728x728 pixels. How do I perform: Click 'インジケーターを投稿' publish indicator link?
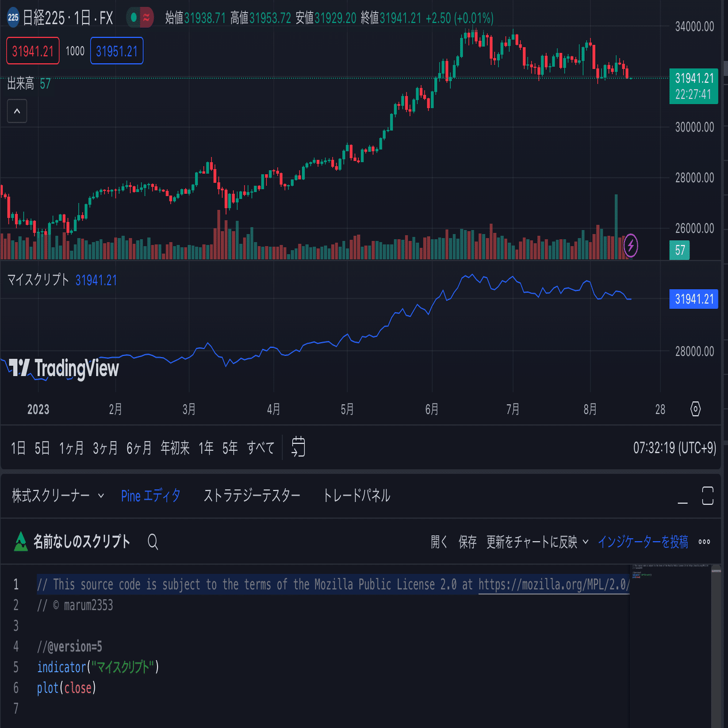[643, 542]
